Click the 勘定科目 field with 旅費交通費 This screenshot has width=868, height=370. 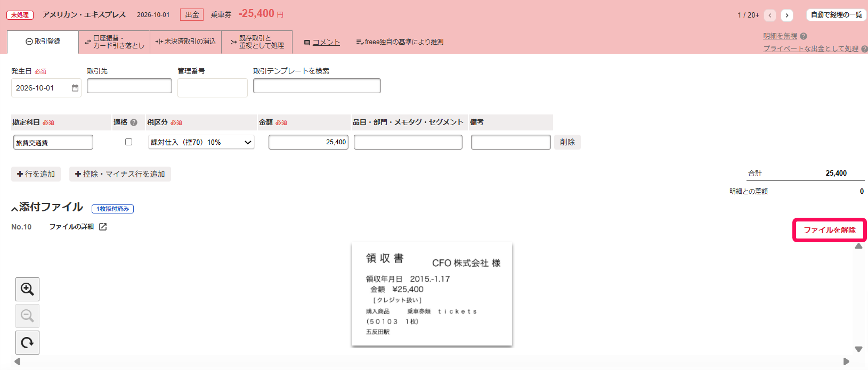53,142
